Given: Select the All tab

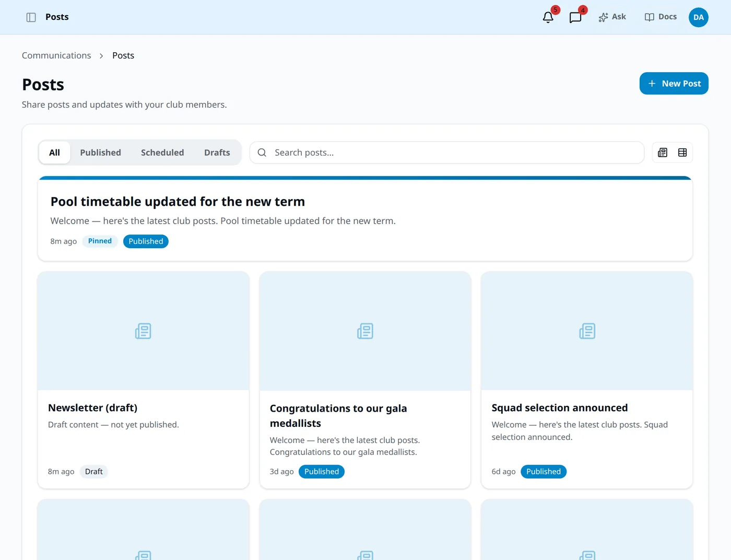Looking at the screenshot, I should pos(54,153).
